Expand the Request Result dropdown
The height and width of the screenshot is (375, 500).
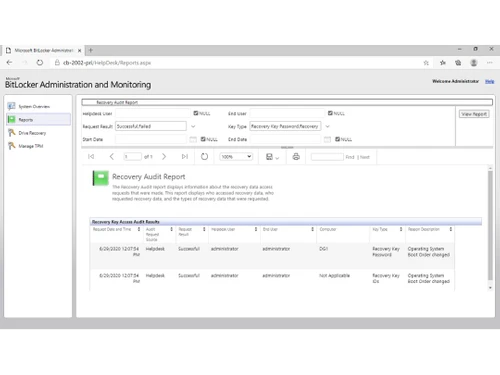[193, 126]
